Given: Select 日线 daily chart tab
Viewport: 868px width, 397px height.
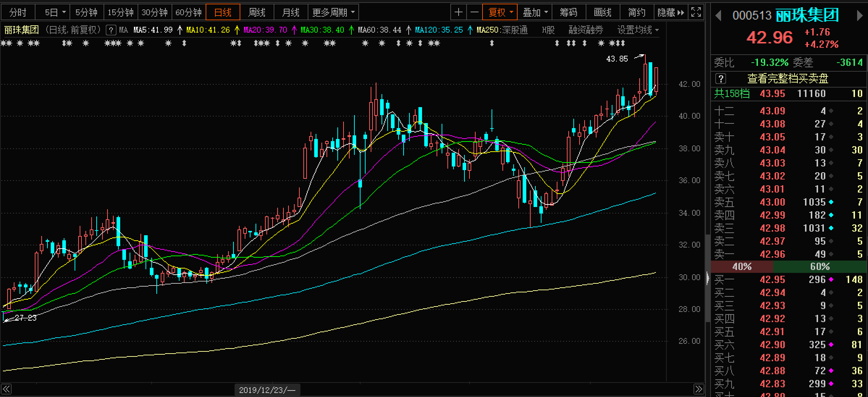Looking at the screenshot, I should pos(223,12).
